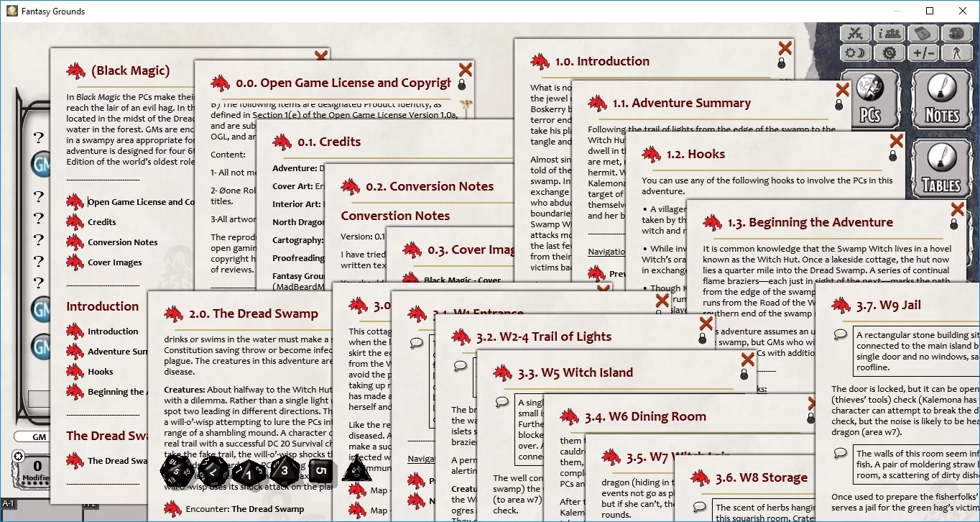Click the 0.2 Conversion Notes window title
Viewport: 980px width, 522px height.
coord(430,186)
